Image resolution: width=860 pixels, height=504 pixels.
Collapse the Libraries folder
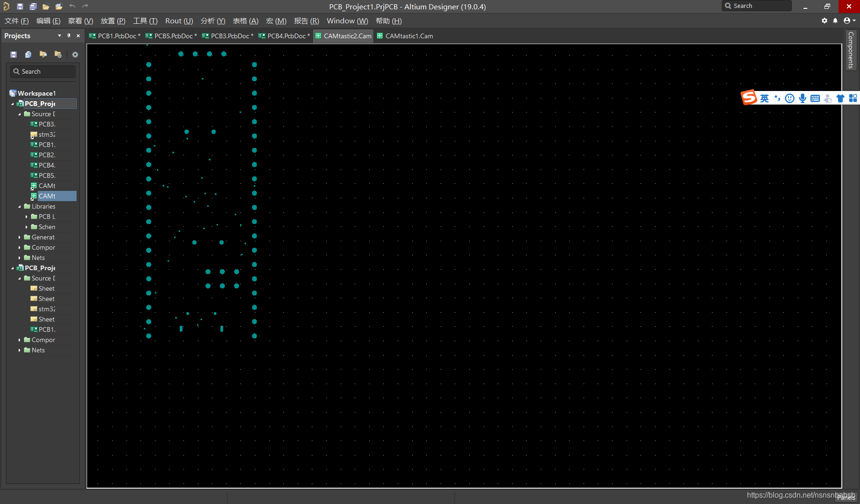click(x=20, y=206)
